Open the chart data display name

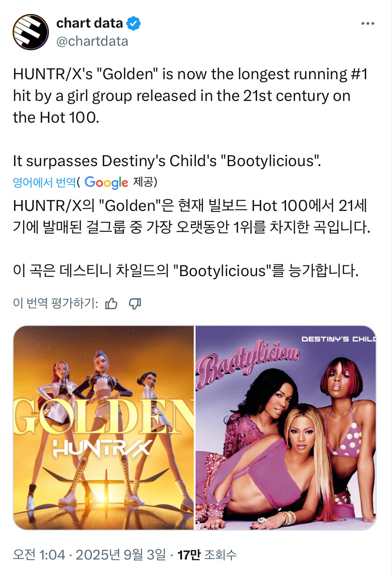click(90, 23)
